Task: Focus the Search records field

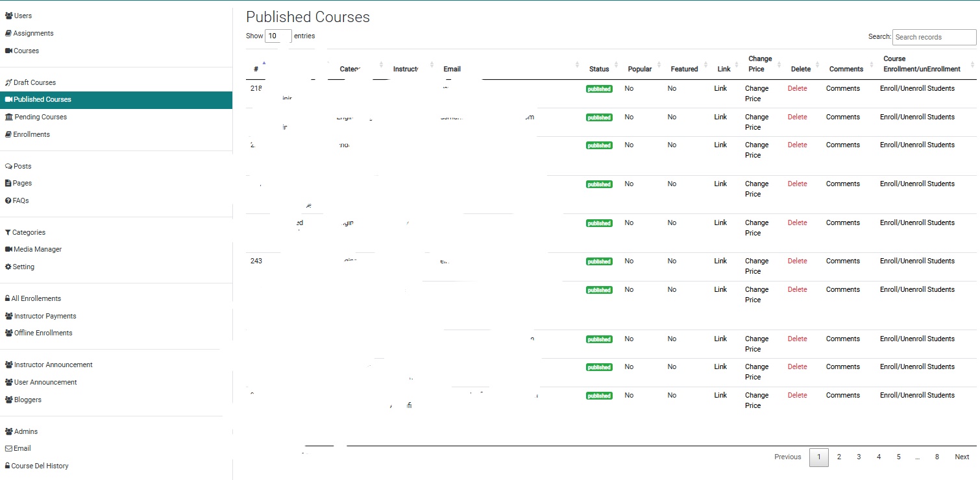Action: coord(934,37)
